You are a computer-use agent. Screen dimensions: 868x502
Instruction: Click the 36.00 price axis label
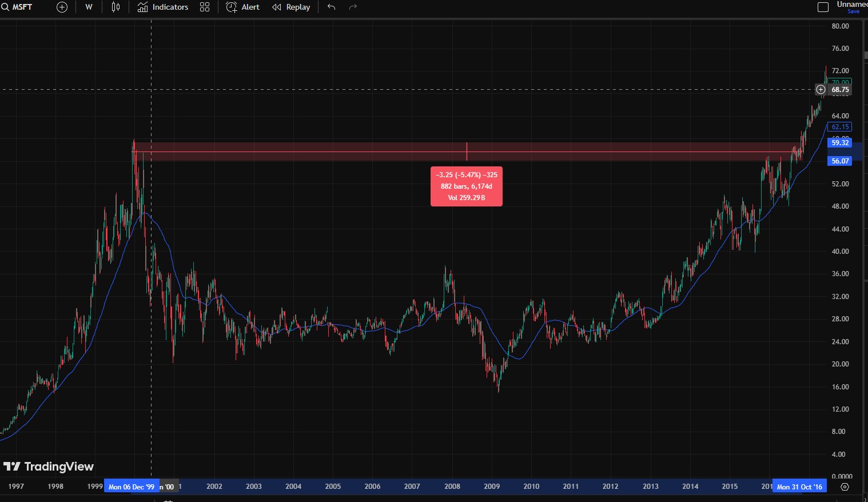[x=840, y=274]
